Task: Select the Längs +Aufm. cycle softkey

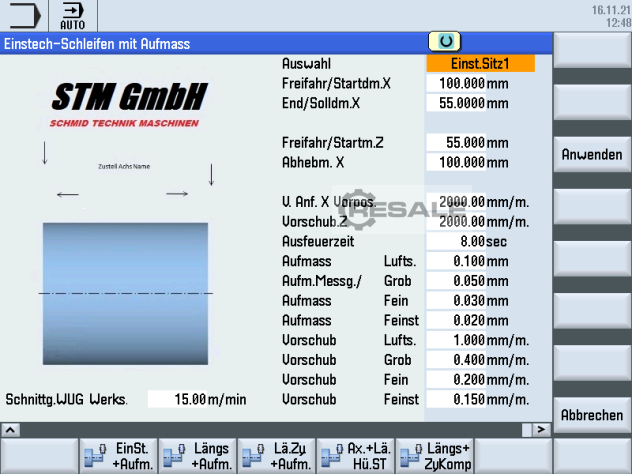Action: [x=197, y=456]
